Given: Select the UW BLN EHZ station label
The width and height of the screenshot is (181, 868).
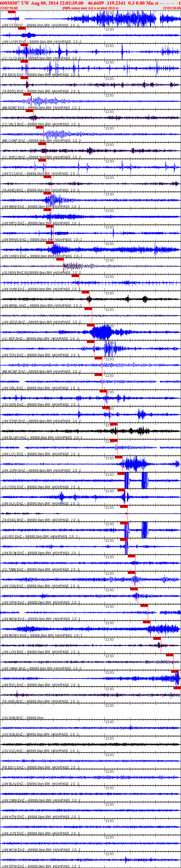Looking at the screenshot, I should [x=41, y=784].
